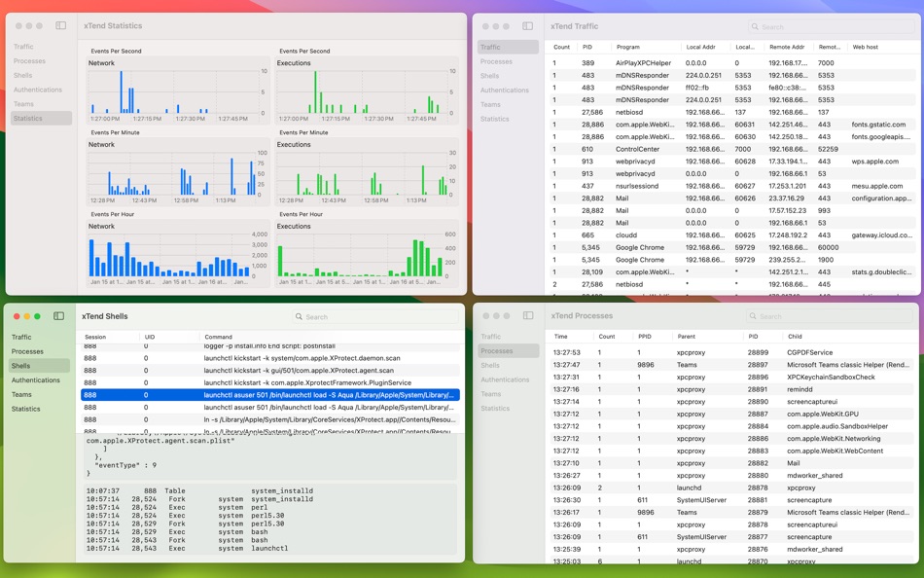The height and width of the screenshot is (578, 924).
Task: Click the Network events per hour chart
Action: (178, 254)
